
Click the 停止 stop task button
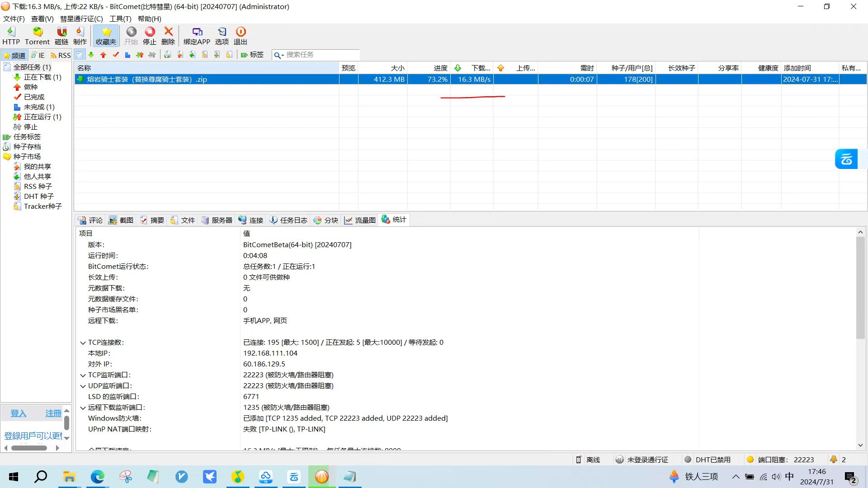(x=150, y=36)
